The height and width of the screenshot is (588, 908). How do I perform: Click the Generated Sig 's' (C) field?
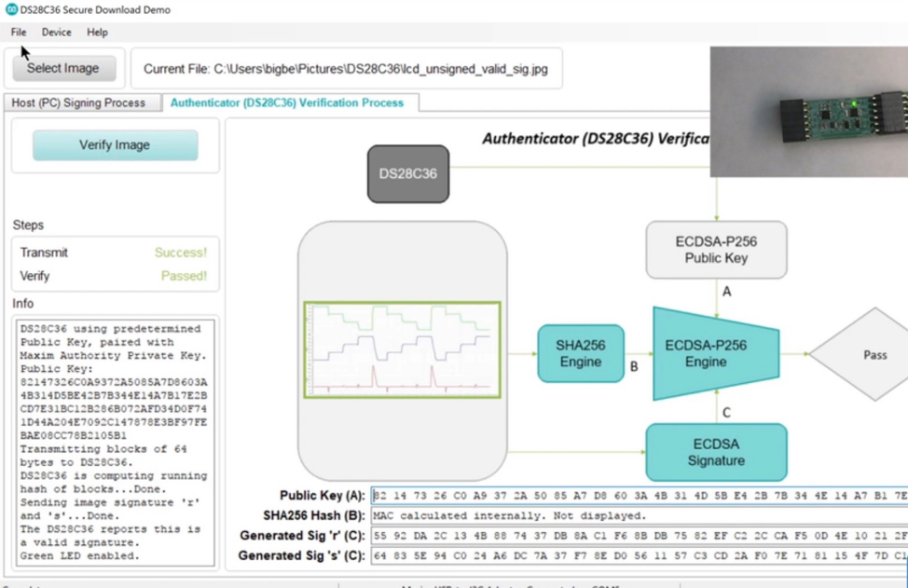click(x=640, y=555)
